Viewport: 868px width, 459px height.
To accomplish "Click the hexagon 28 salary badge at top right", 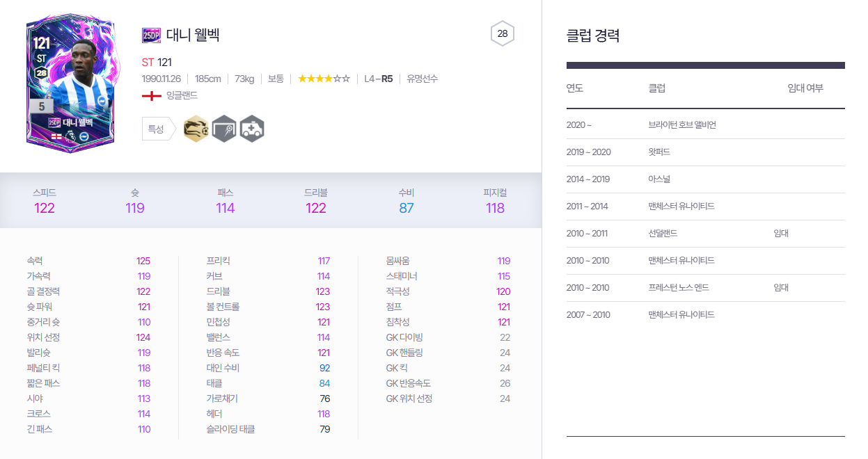I will [503, 33].
